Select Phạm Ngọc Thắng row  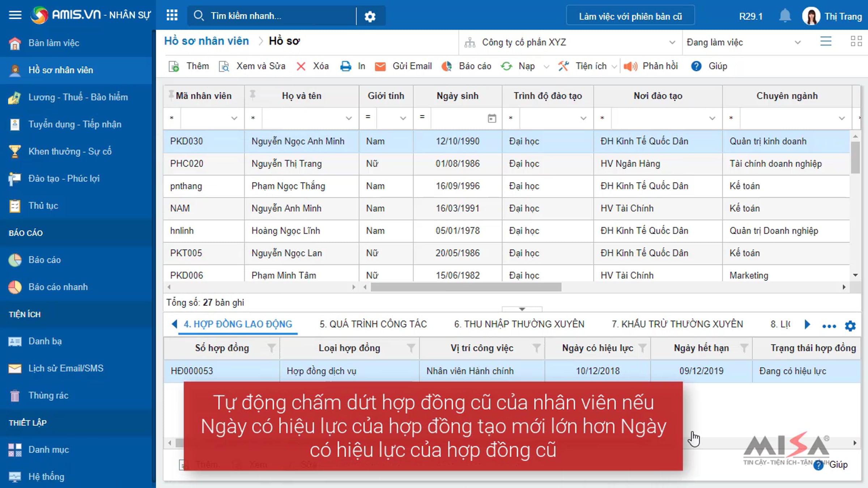[506, 186]
